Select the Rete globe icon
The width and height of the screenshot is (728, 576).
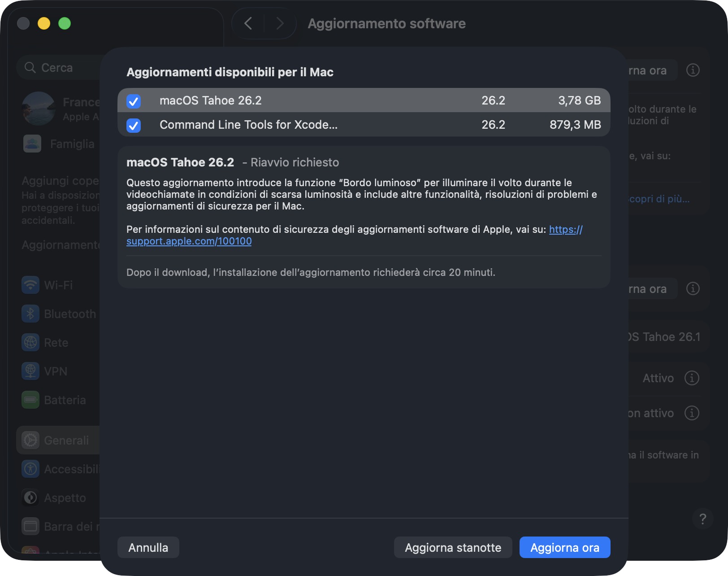point(30,343)
